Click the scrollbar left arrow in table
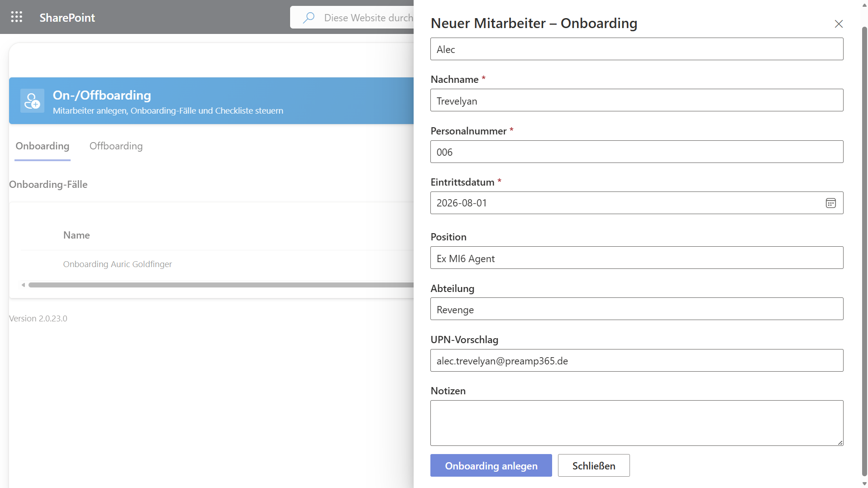The image size is (868, 488). [x=23, y=285]
